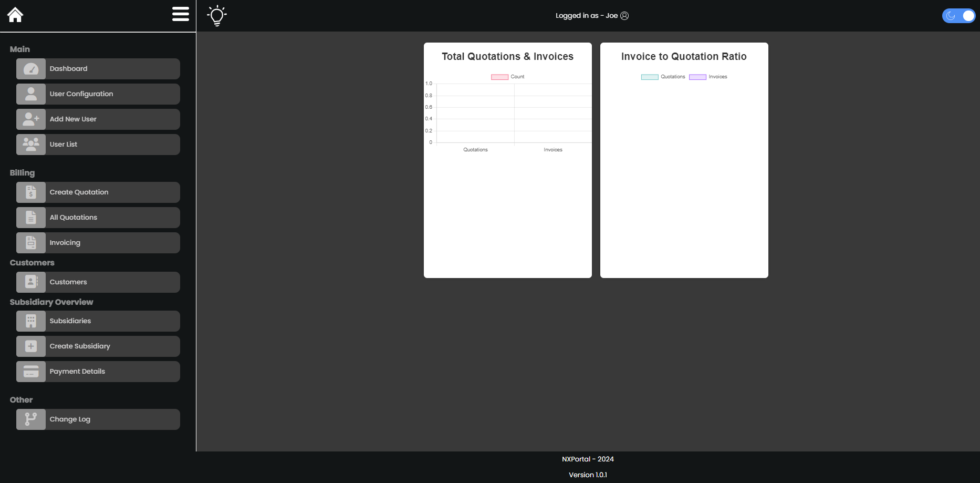Collapse the sidebar with the hamburger menu

(180, 14)
